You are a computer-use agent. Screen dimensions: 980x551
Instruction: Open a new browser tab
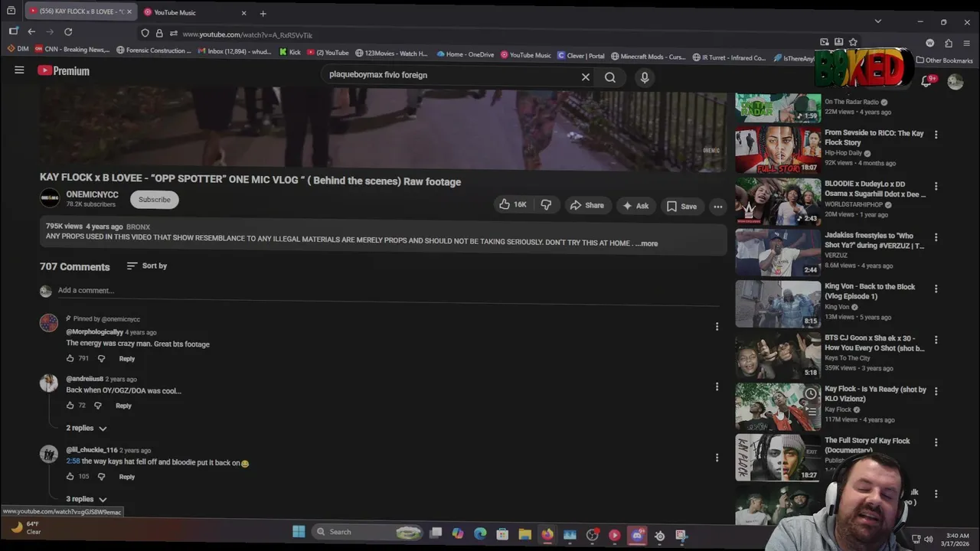pos(263,13)
